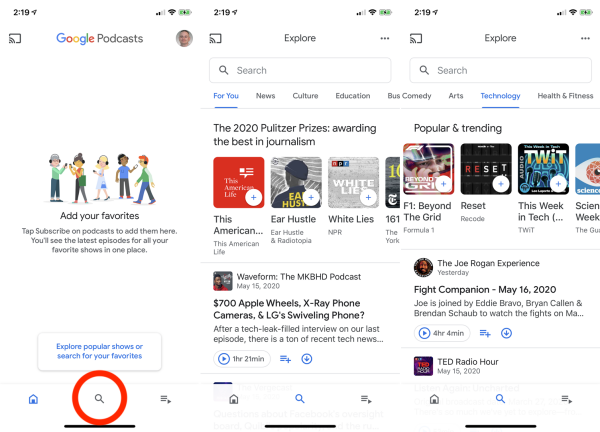Switch to the Culture tab
This screenshot has width=600, height=432.
click(305, 96)
